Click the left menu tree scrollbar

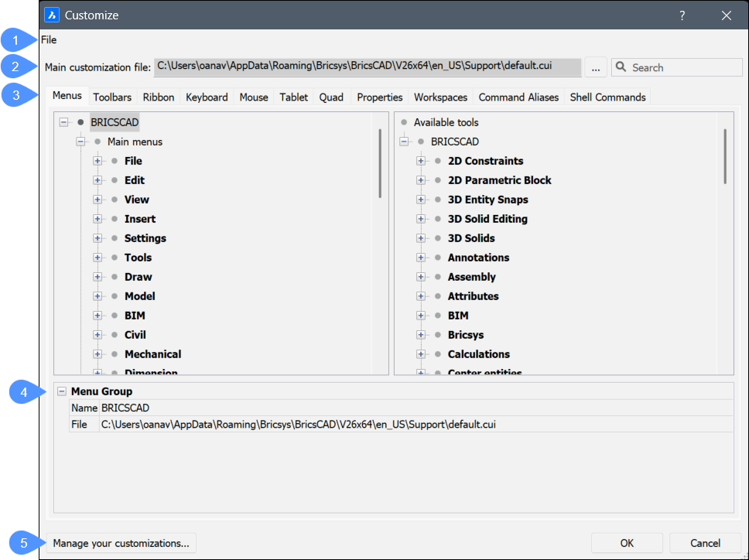coord(379,163)
